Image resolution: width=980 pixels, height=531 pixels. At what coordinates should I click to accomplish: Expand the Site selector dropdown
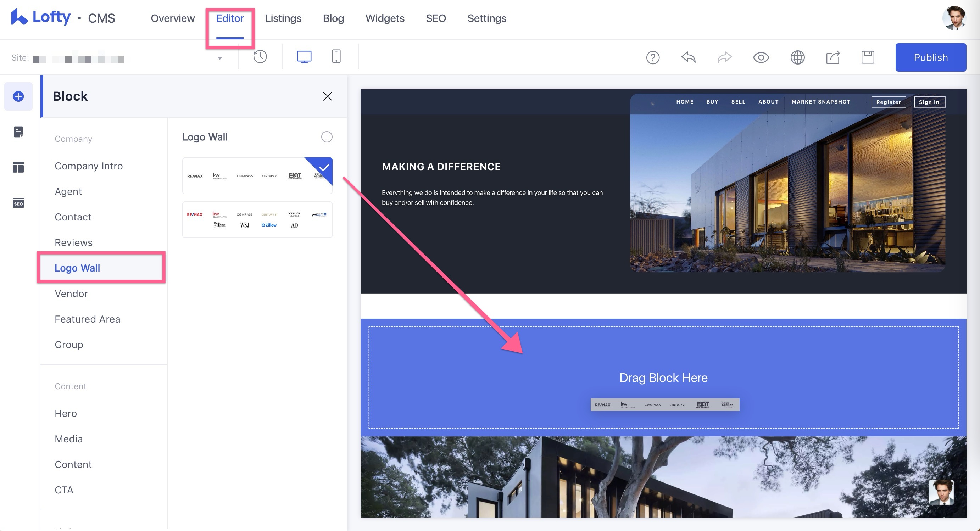[x=219, y=58]
